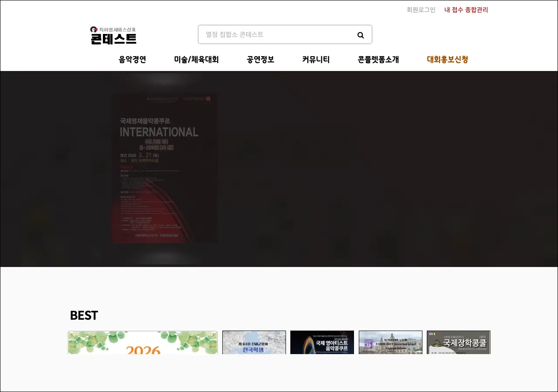Click the blurred slide preview below the poster

tap(165, 257)
